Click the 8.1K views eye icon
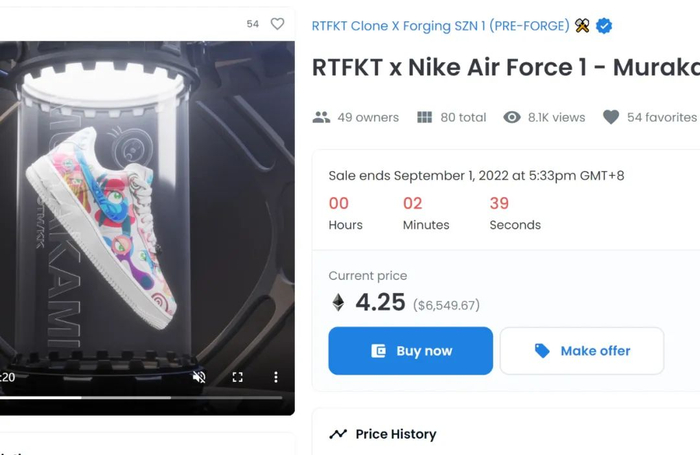Viewport: 700px width, 455px height. click(x=512, y=117)
